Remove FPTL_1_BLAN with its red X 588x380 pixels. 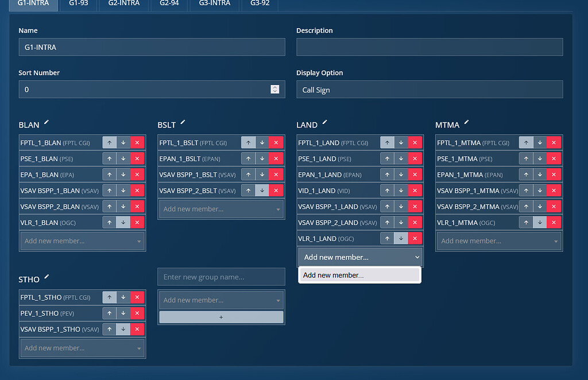point(137,143)
